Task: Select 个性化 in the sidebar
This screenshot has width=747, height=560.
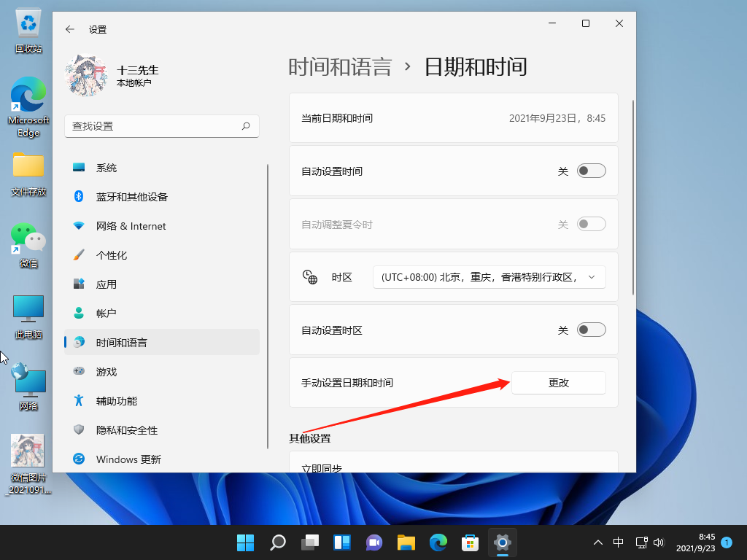Action: (x=112, y=255)
